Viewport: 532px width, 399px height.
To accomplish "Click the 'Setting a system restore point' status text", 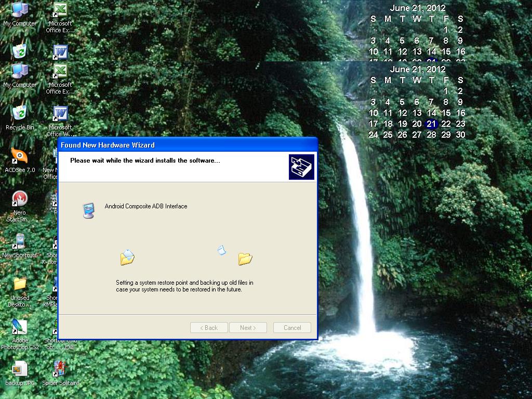I will tap(184, 286).
